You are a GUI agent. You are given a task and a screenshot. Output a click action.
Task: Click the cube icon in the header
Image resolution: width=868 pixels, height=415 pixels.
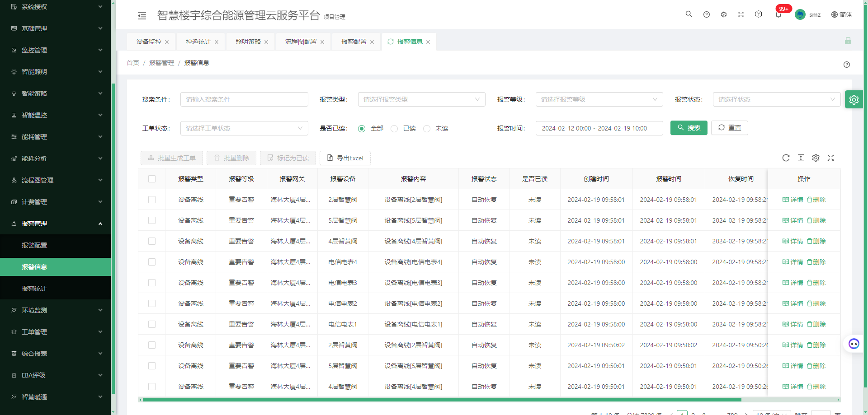coord(724,14)
